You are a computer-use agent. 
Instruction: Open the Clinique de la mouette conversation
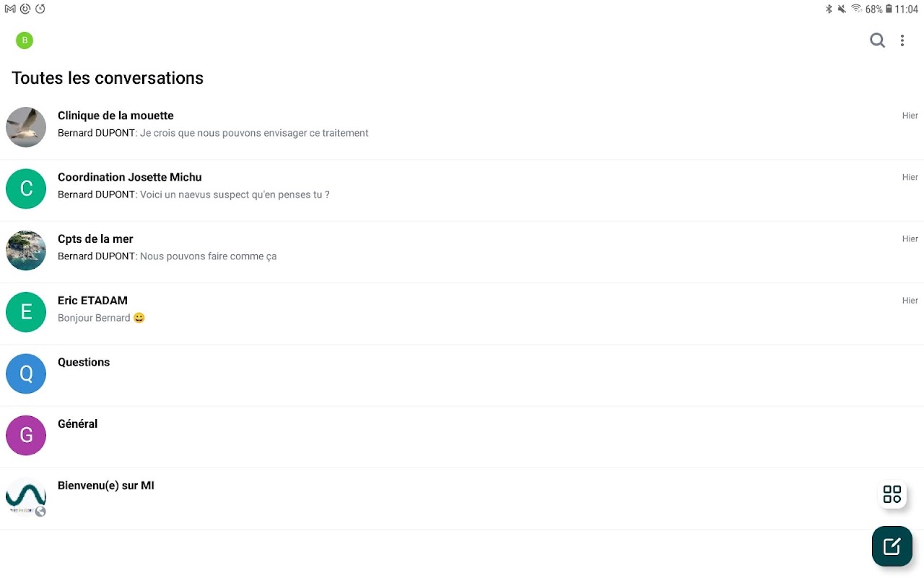pyautogui.click(x=115, y=116)
